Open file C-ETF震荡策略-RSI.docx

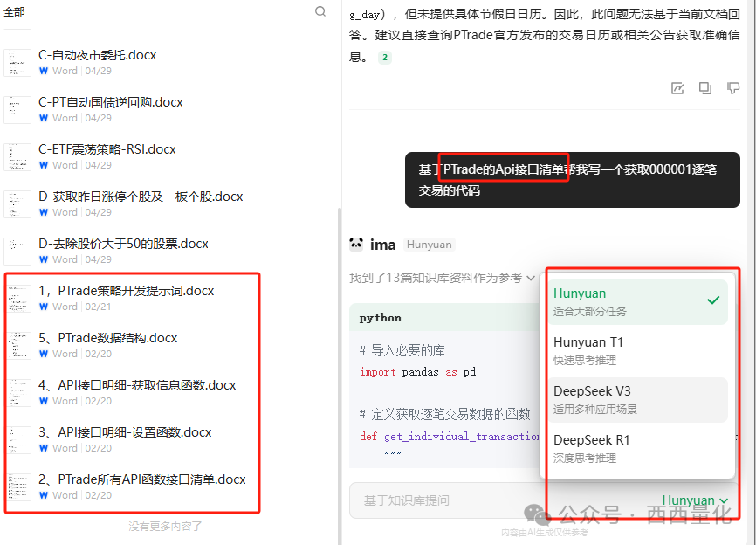coord(107,149)
